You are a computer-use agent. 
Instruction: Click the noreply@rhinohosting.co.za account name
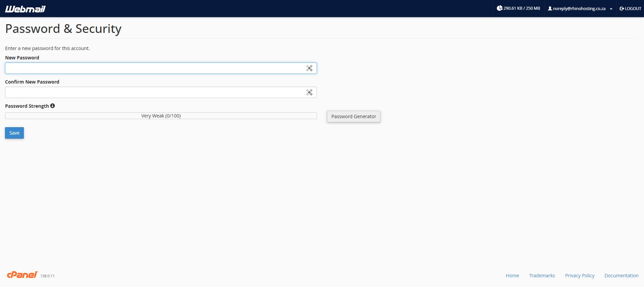[x=579, y=9]
